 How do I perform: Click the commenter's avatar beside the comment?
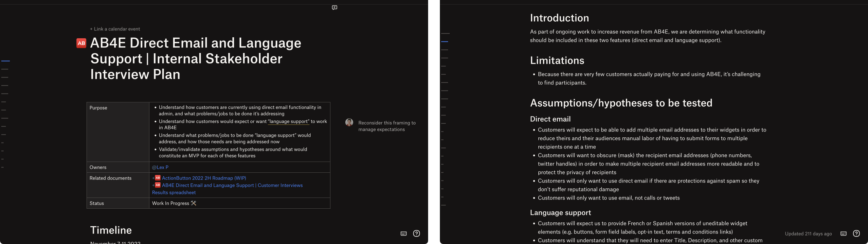click(349, 122)
